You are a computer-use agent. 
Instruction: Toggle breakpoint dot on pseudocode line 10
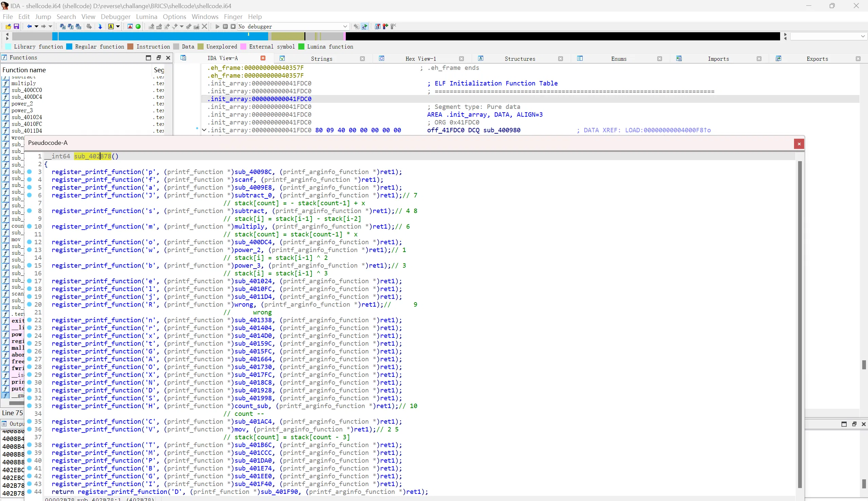[x=30, y=226]
